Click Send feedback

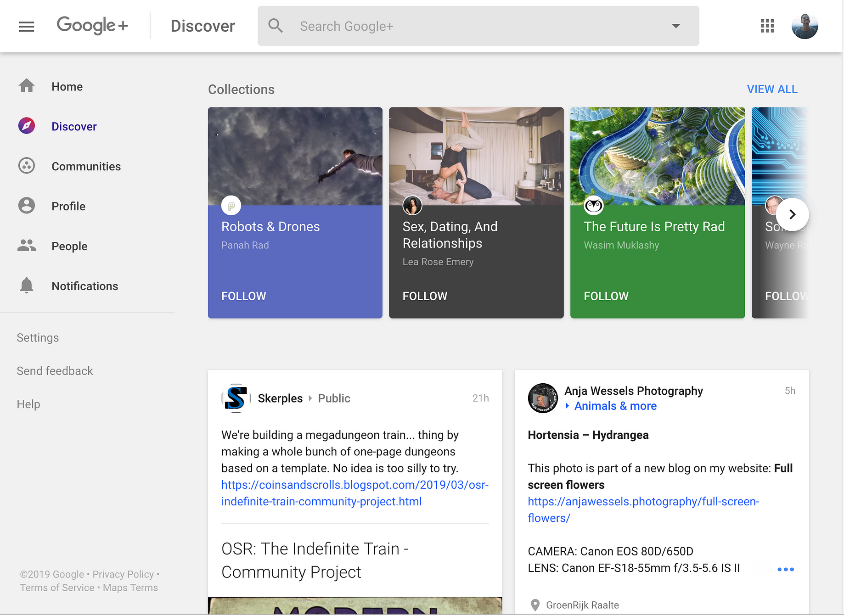coord(55,371)
